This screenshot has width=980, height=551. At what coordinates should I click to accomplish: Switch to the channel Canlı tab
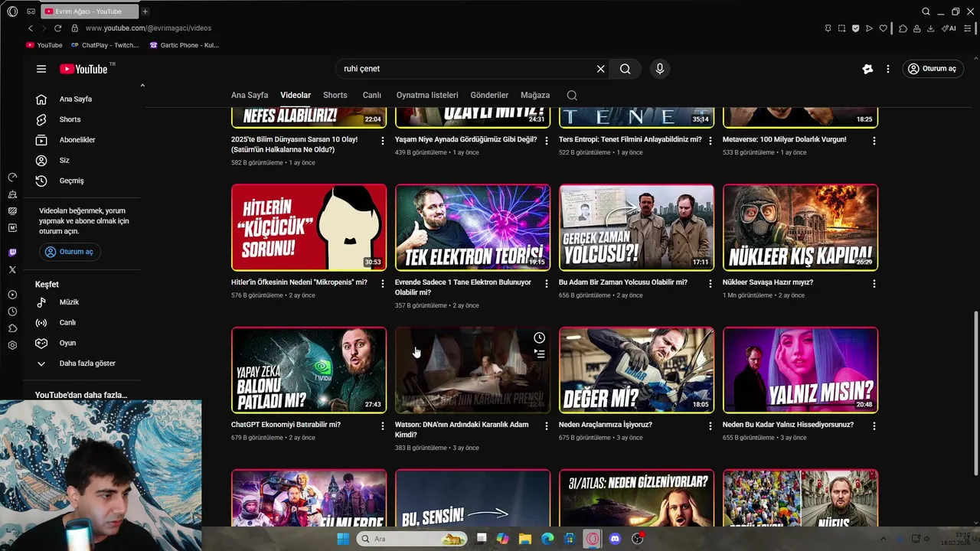(x=372, y=96)
